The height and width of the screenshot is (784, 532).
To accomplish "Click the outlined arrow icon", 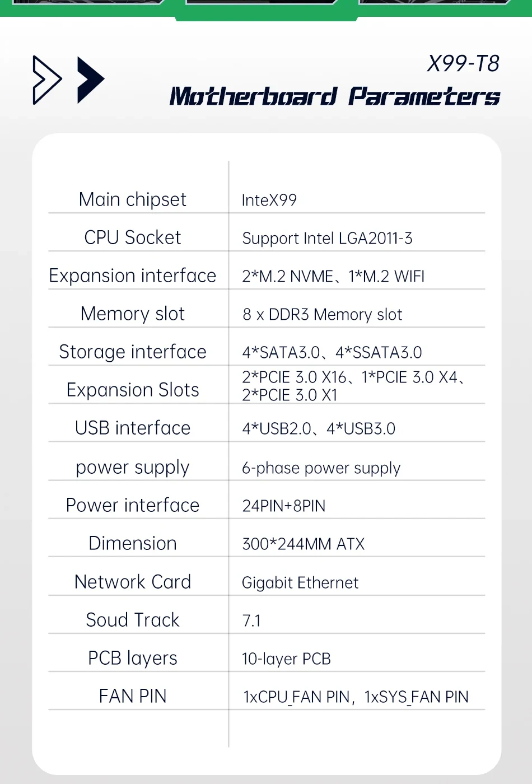I will [46, 80].
